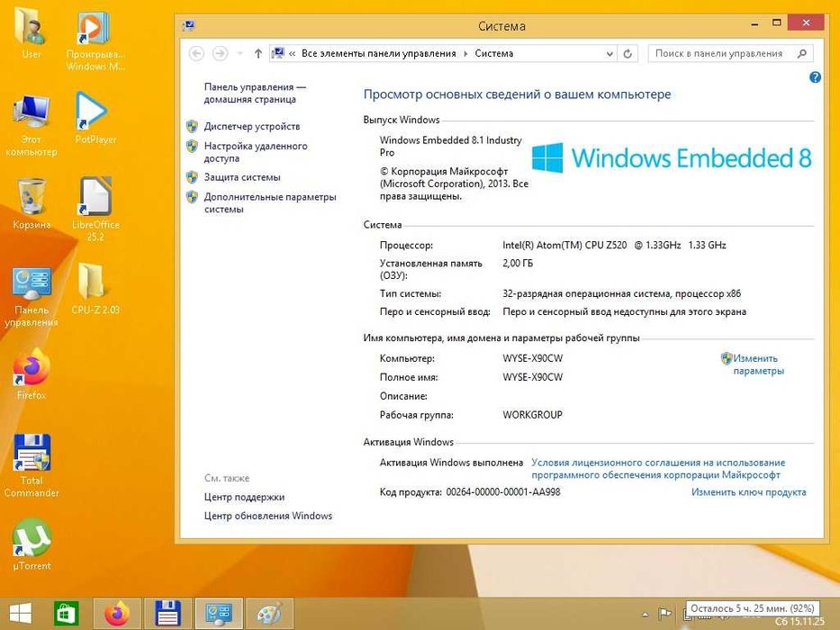This screenshot has height=630, width=840.
Task: Select the Control Panel taskbar button
Action: pos(219,614)
